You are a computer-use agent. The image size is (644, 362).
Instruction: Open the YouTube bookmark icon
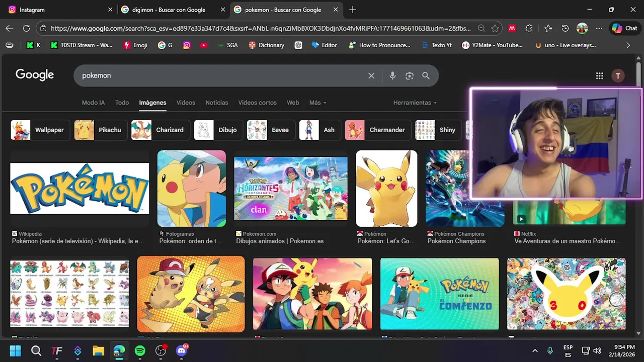tap(203, 45)
